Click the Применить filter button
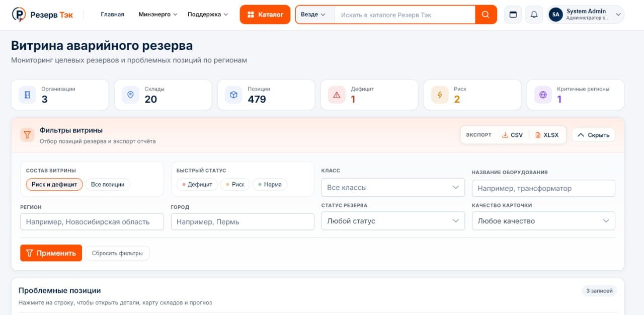Screen dimensions: 644x315 coord(51,253)
